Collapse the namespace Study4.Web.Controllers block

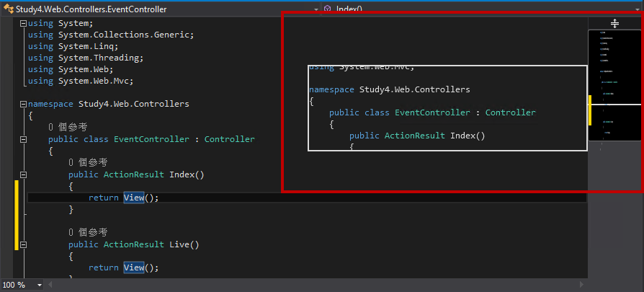click(23, 105)
